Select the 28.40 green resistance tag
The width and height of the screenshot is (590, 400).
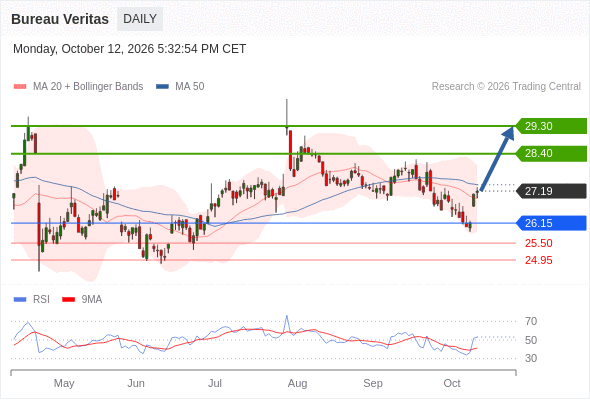pos(551,154)
